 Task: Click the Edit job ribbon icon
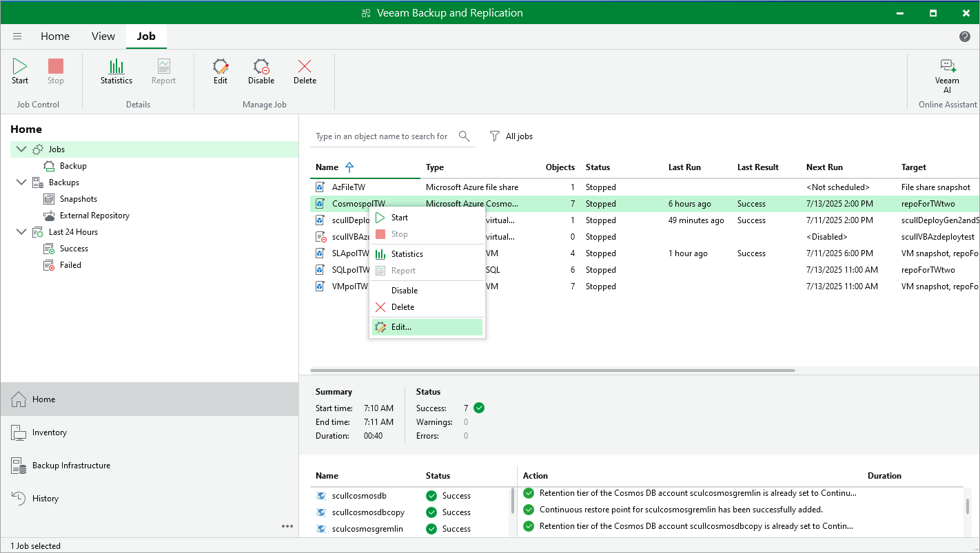[221, 66]
